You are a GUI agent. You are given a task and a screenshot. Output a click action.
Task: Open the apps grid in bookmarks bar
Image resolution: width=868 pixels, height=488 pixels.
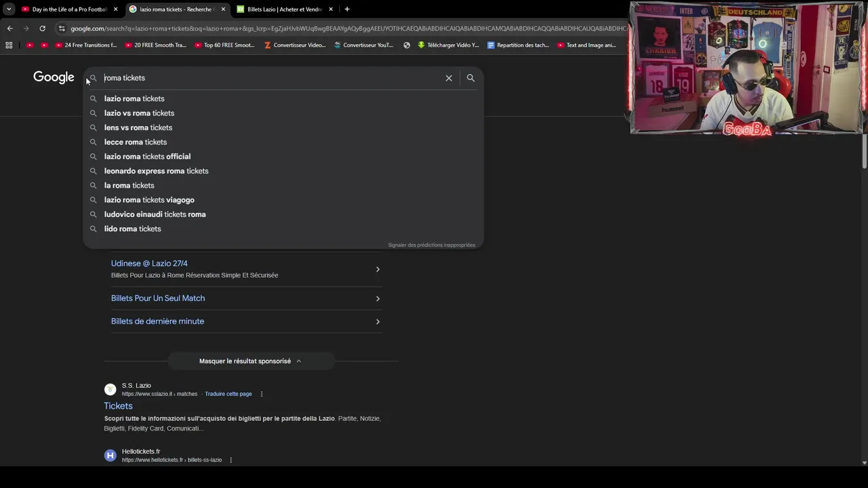point(9,45)
